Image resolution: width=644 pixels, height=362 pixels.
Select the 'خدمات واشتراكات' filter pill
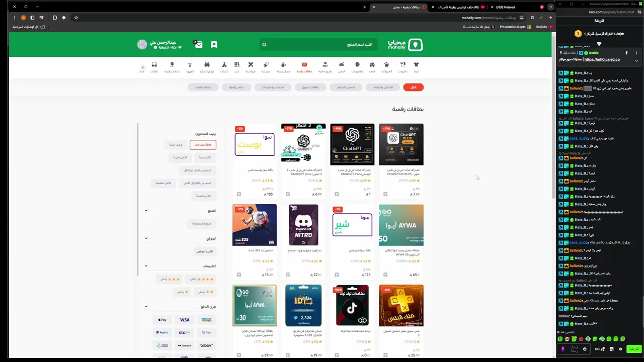point(273,87)
